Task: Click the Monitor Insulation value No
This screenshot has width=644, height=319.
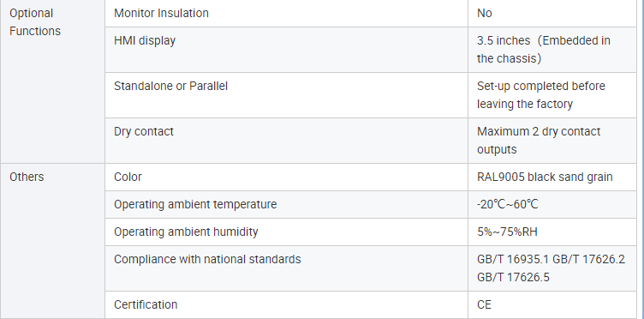Action: point(485,13)
